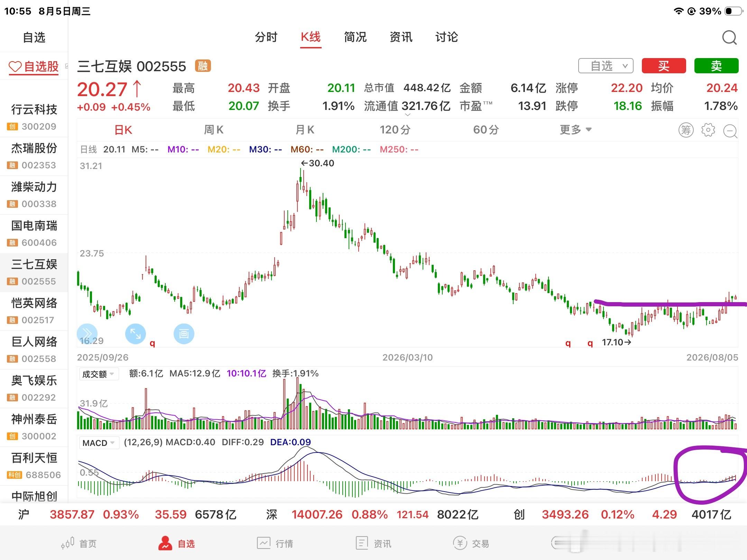
Task: Select the 60分 period option
Action: pyautogui.click(x=486, y=130)
